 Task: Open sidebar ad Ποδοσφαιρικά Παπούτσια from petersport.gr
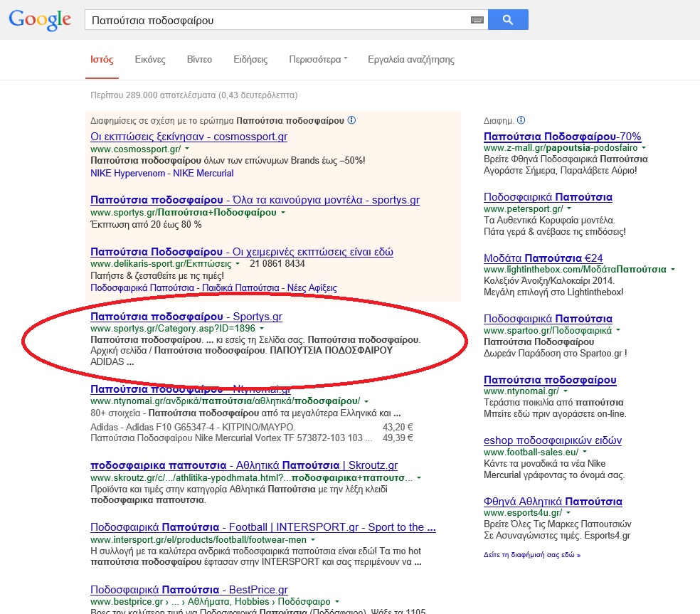548,197
